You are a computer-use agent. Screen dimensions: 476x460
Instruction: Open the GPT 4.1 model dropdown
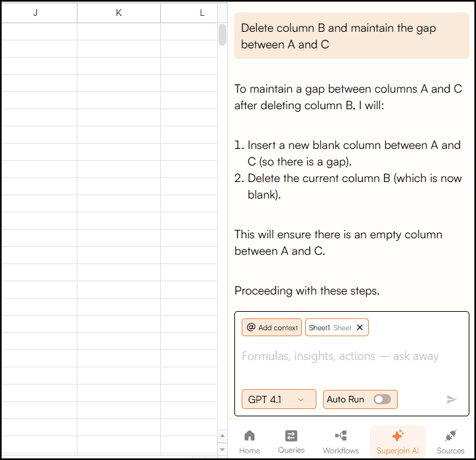pos(279,399)
